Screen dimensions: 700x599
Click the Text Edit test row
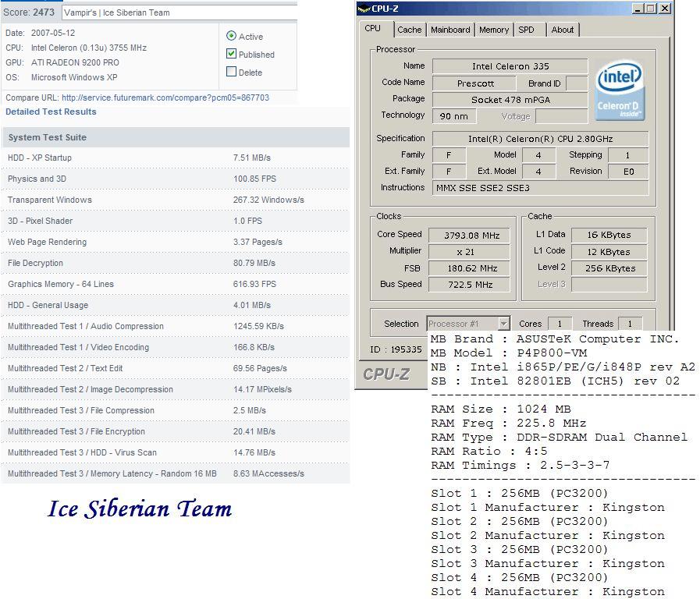[176, 368]
